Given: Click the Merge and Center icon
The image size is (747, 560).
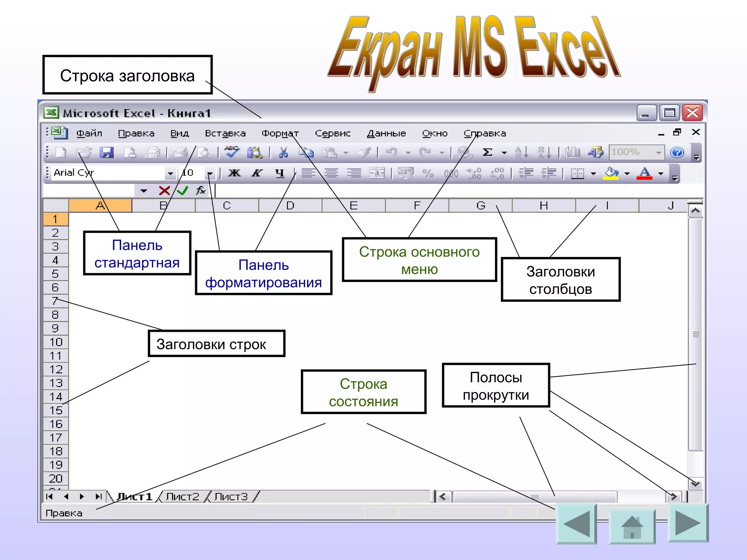Looking at the screenshot, I should pyautogui.click(x=377, y=173).
